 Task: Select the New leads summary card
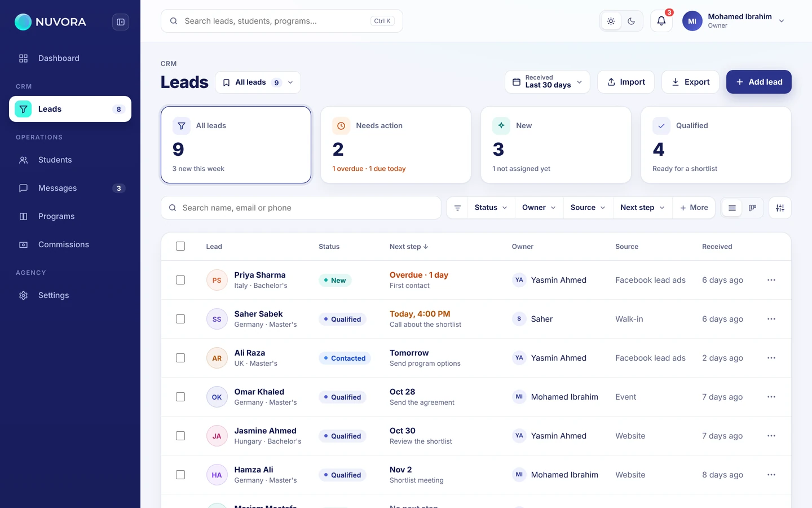click(x=556, y=144)
